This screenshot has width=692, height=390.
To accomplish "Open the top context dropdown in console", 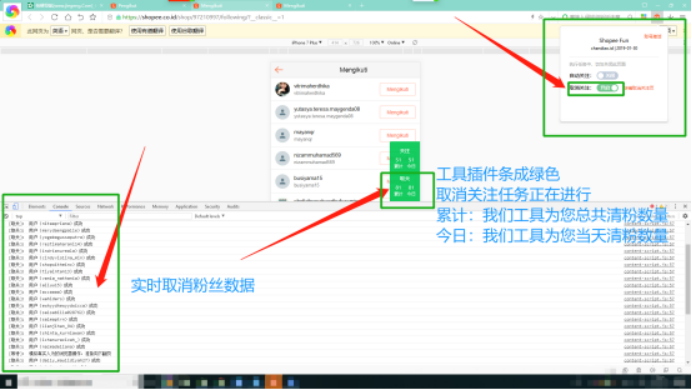I will tap(38, 216).
